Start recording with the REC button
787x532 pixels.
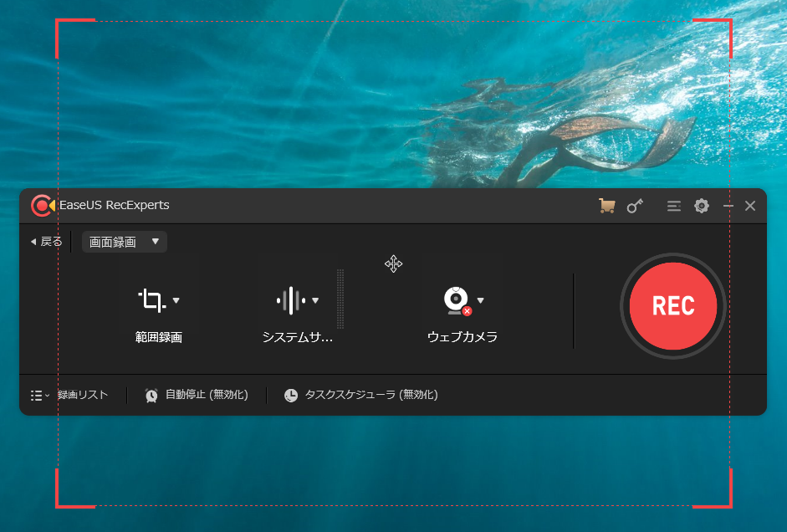pos(673,305)
